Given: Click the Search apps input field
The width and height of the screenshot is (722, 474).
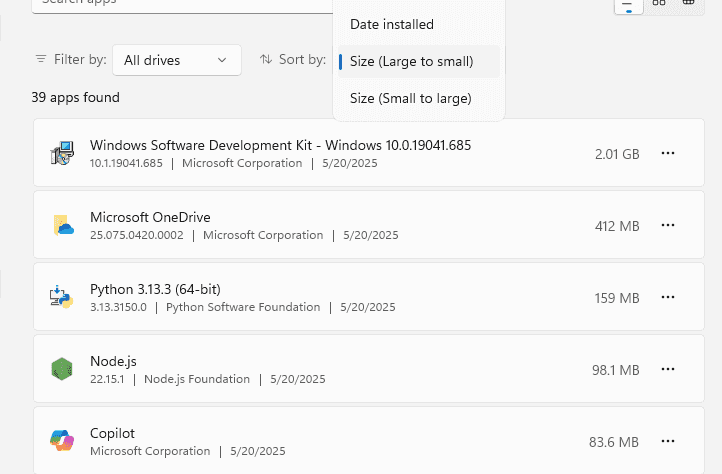Looking at the screenshot, I should [180, 4].
